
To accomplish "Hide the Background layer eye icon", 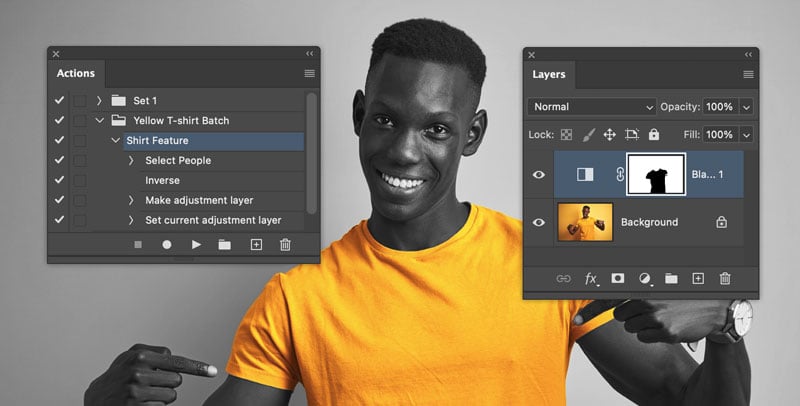I will pyautogui.click(x=540, y=222).
